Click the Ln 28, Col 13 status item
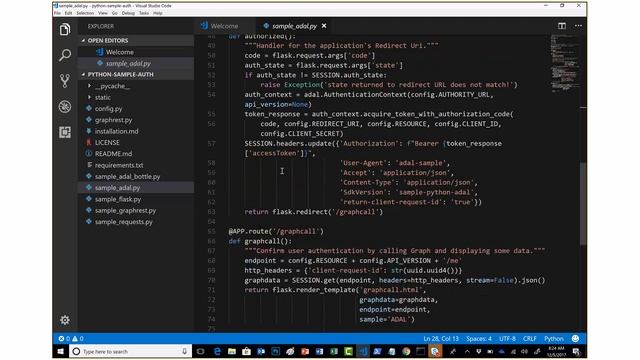 tap(441, 338)
